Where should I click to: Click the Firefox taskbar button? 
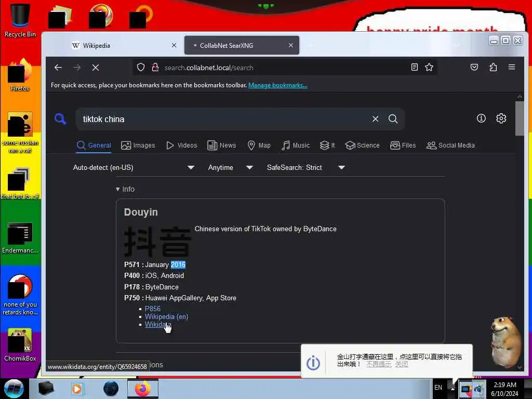pos(143,389)
